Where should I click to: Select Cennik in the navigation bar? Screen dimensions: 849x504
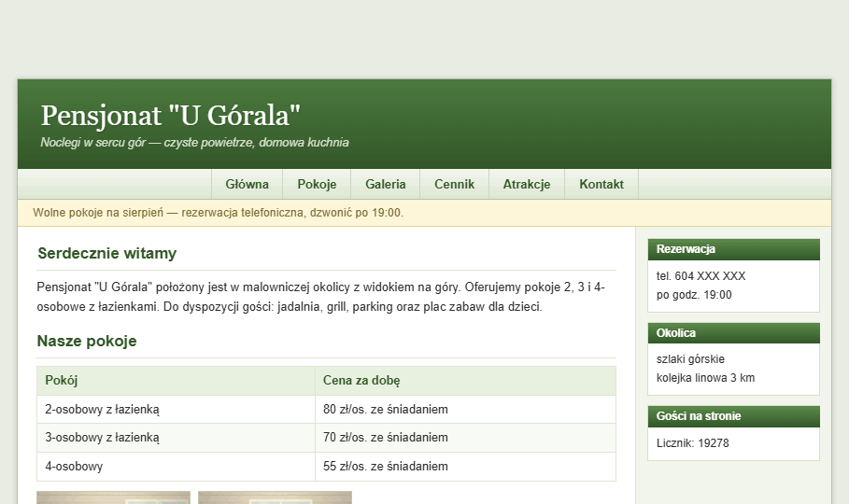(454, 184)
